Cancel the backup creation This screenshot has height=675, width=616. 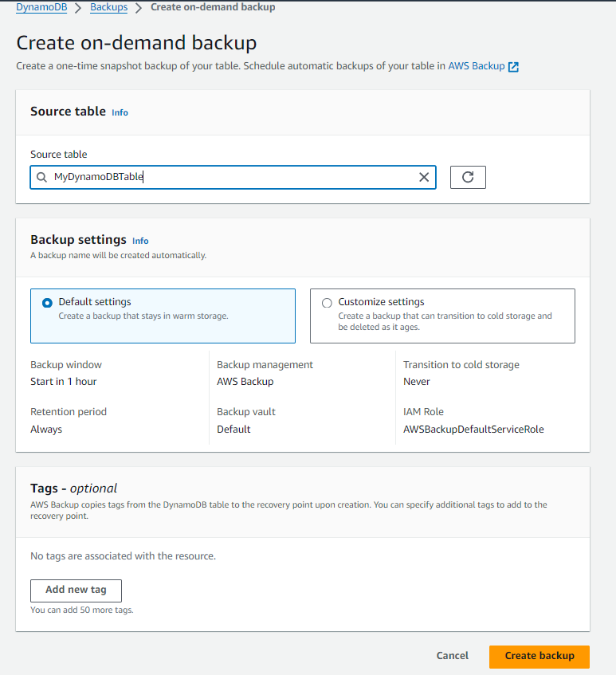click(452, 656)
